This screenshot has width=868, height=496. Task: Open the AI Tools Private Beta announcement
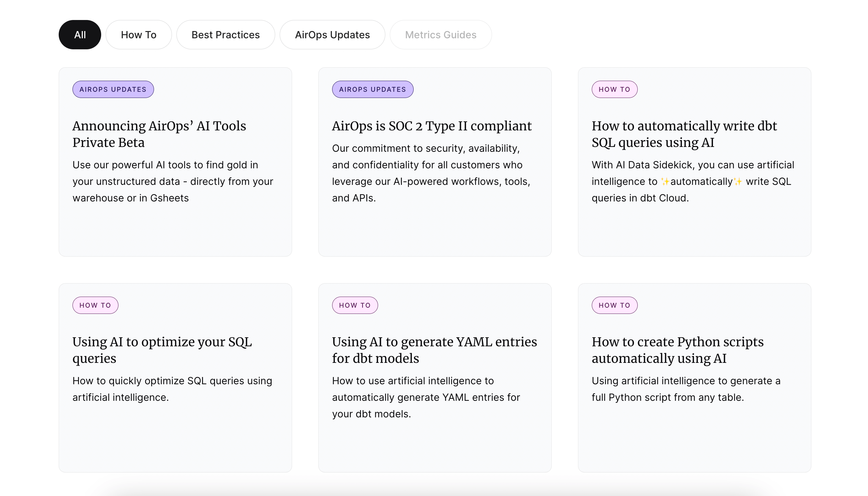(159, 134)
